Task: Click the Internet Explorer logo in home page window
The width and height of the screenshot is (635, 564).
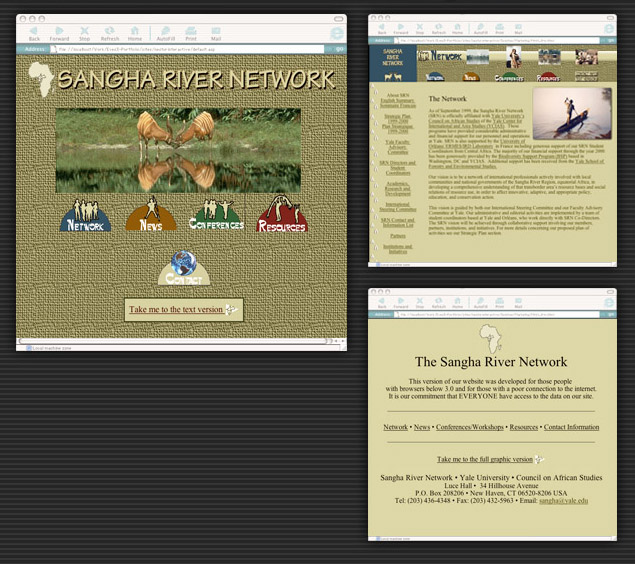Action: (337, 34)
